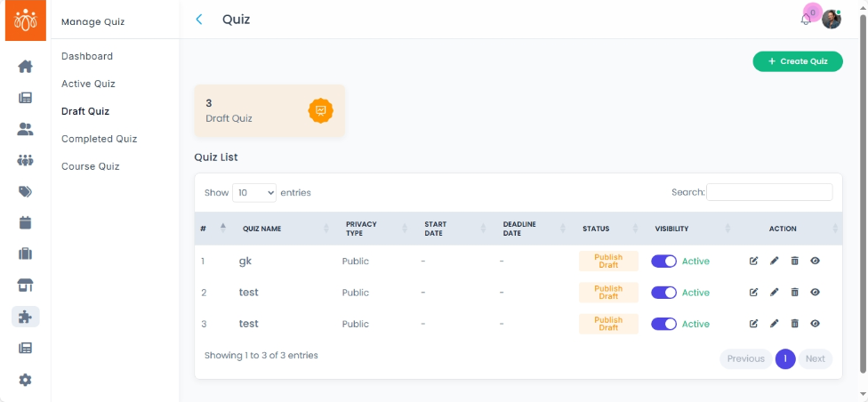Click the quiz Search input field
The height and width of the screenshot is (402, 868).
[769, 192]
